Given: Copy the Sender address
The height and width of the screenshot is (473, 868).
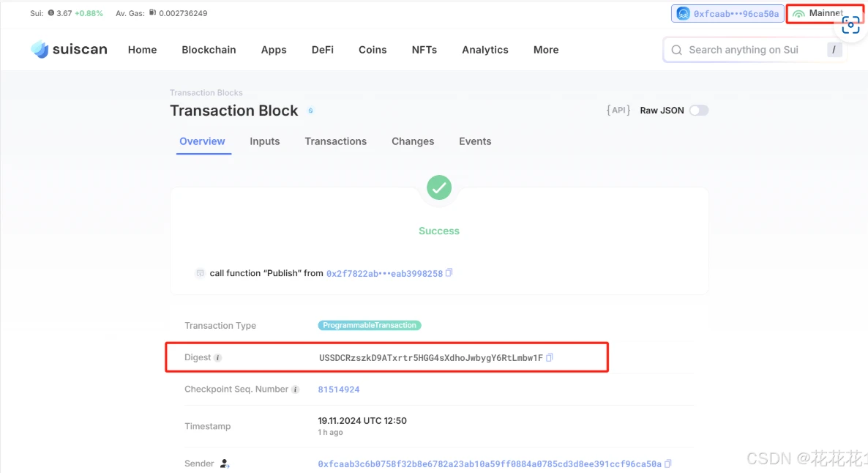Looking at the screenshot, I should 668,463.
